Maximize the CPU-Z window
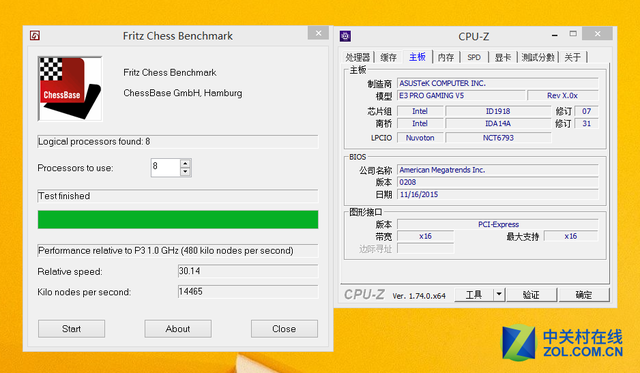 coord(573,34)
